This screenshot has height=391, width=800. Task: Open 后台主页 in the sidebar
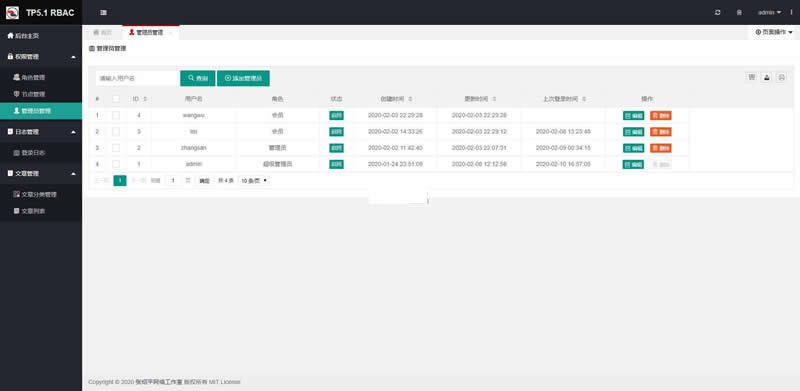point(41,36)
